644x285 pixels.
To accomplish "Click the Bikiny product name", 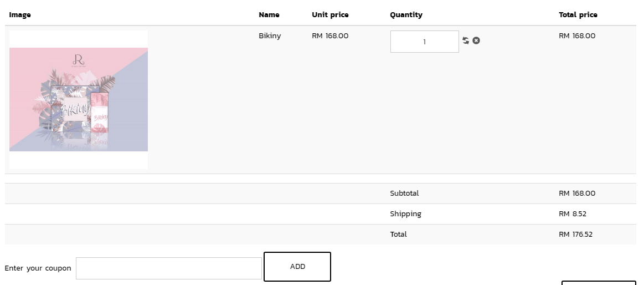I will [270, 36].
